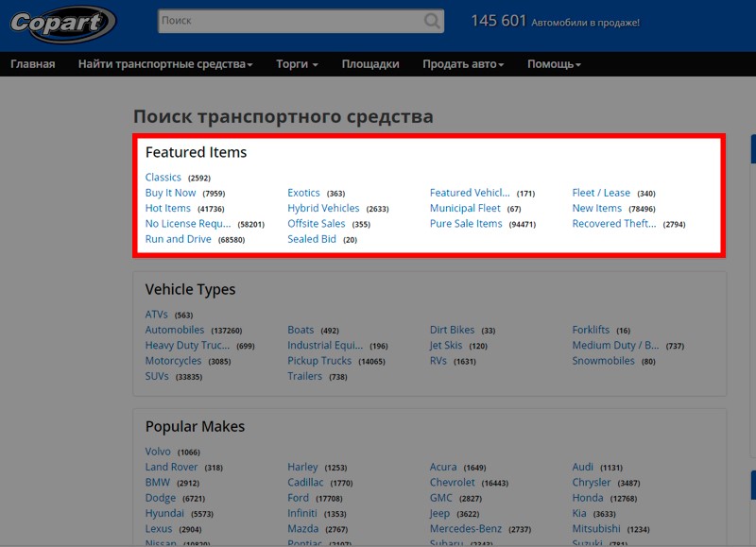
Task: Open the Mitsubishi make link
Action: point(596,529)
